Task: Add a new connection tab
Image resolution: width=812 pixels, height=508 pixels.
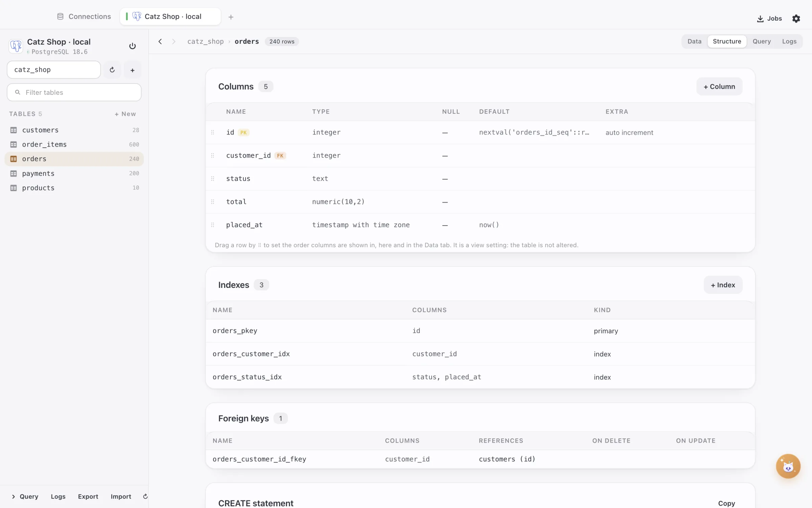Action: (x=231, y=17)
